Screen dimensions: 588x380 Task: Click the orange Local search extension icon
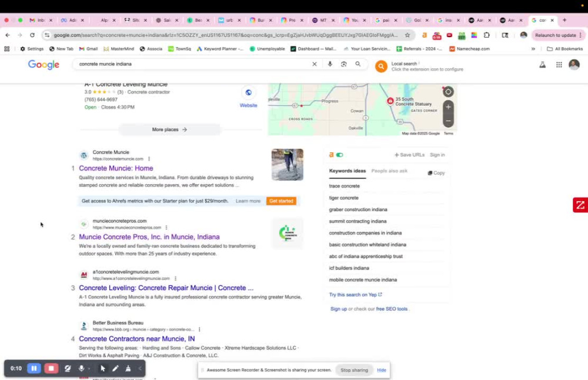pyautogui.click(x=381, y=66)
